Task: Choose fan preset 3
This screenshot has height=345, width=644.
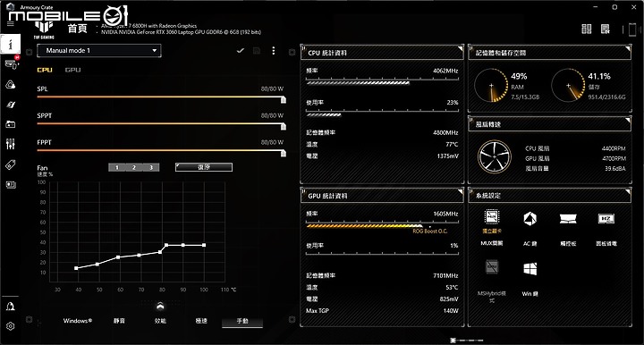Action: click(151, 167)
